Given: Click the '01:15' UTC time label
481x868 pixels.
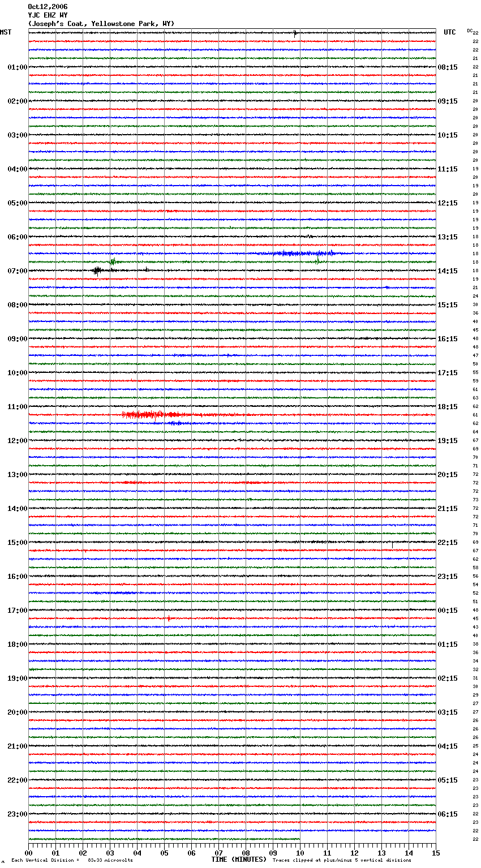Looking at the screenshot, I should (448, 644).
